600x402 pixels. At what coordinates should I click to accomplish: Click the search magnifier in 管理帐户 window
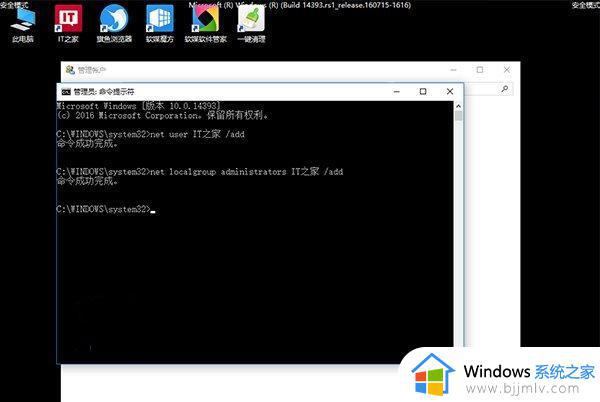coord(505,89)
